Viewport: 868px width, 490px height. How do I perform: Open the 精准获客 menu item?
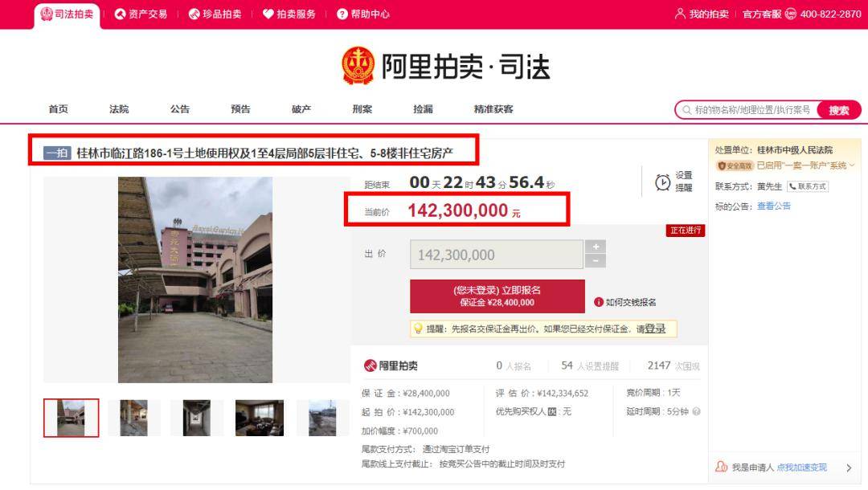(493, 108)
